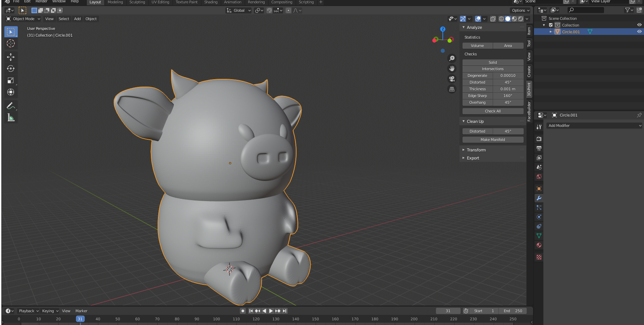Click the zoom magnifier icon in the viewport
Viewport: 644px width, 325px height.
(452, 58)
